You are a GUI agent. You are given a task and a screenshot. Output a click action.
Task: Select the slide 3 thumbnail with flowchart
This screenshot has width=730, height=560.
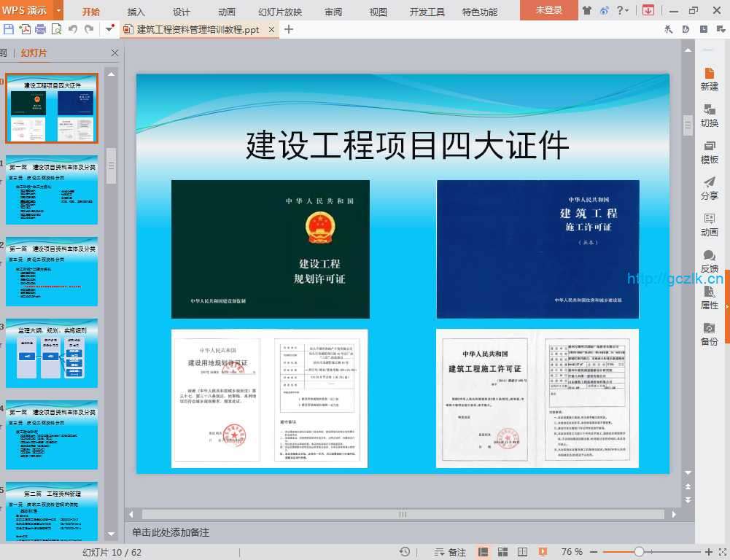coord(52,353)
